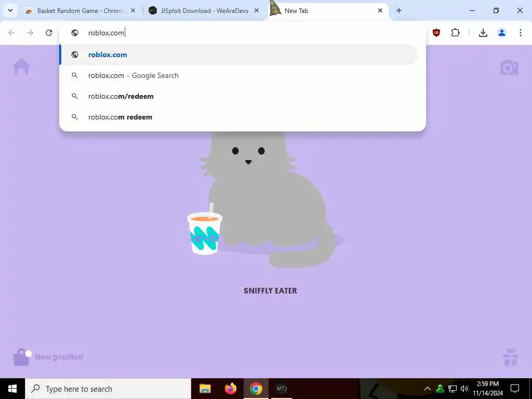Screen dimensions: 532x399
Task: Open the Chrome three-dot menu
Action: 521,33
